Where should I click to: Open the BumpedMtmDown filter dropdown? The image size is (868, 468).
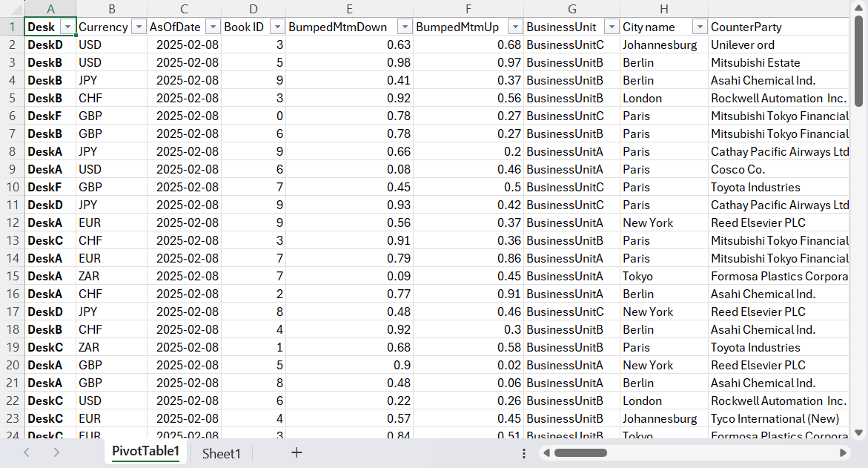point(405,27)
